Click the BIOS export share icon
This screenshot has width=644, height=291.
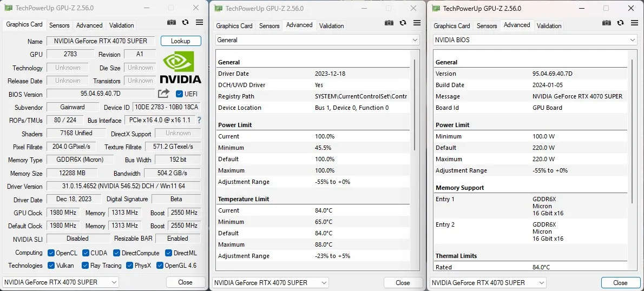[163, 93]
